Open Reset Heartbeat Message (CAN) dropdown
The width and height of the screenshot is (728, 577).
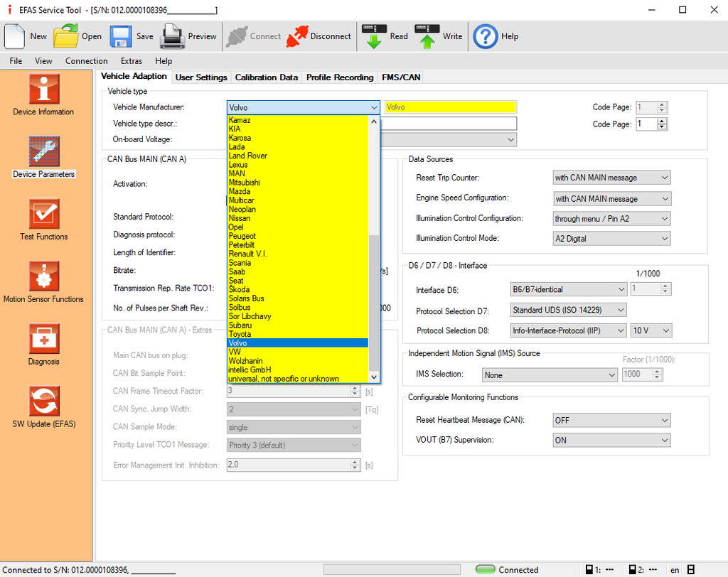[612, 420]
